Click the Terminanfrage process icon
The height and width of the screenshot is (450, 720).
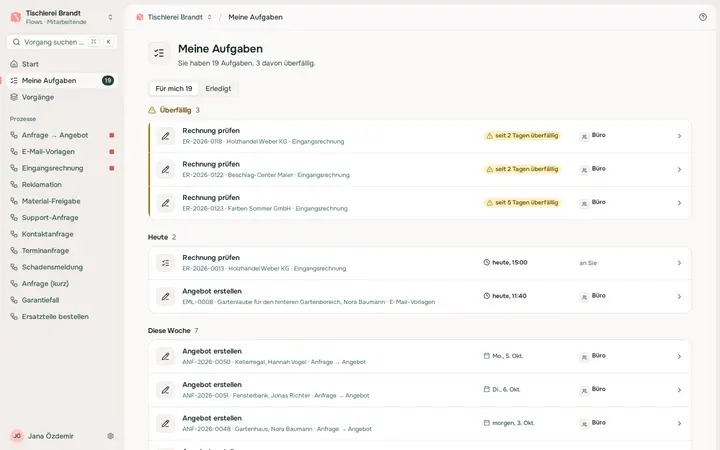coord(14,251)
